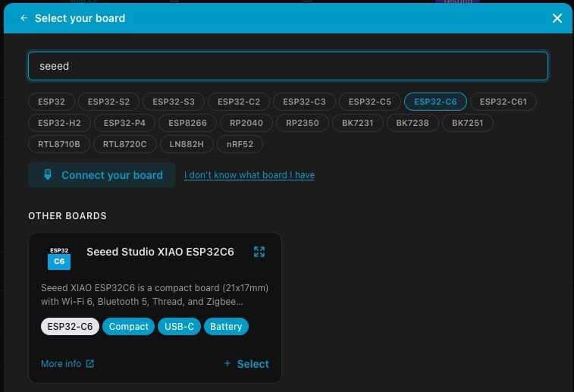This screenshot has width=574, height=392.
Task: Apply the nRF52 platform filter
Action: [x=240, y=144]
